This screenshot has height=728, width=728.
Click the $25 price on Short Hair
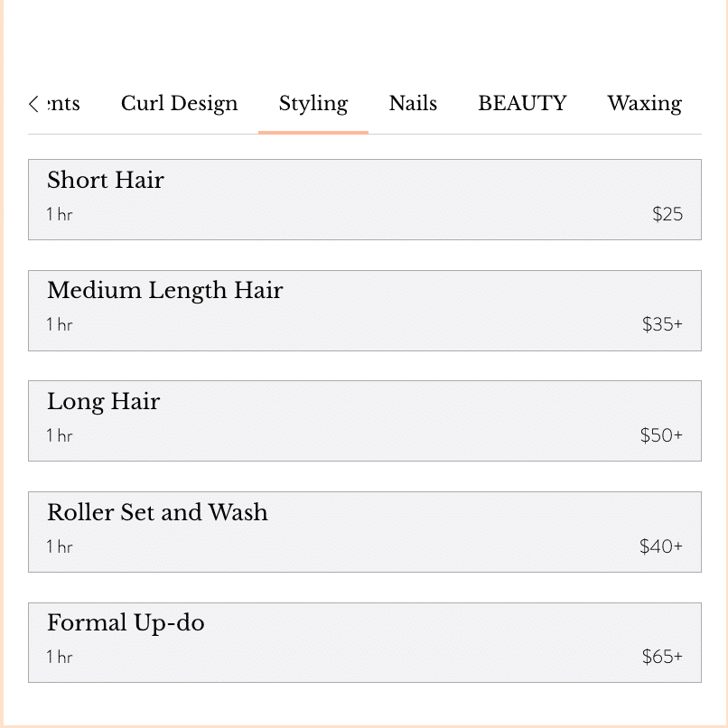667,214
